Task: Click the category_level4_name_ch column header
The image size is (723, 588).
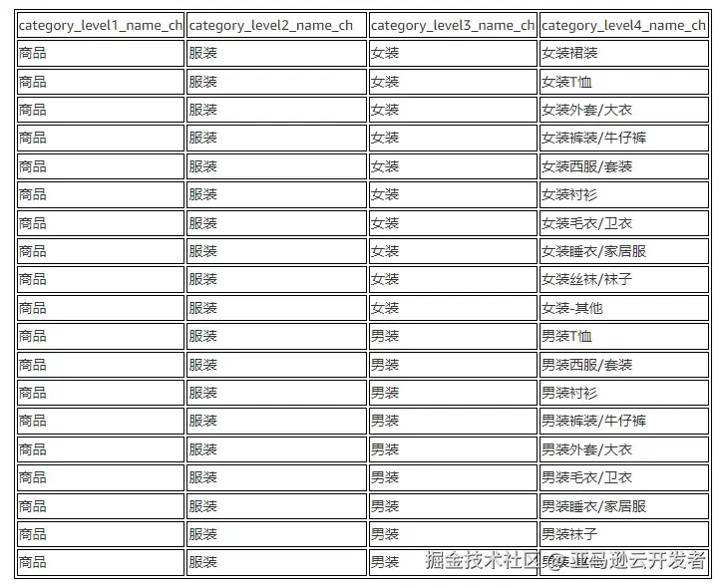Action: [624, 25]
